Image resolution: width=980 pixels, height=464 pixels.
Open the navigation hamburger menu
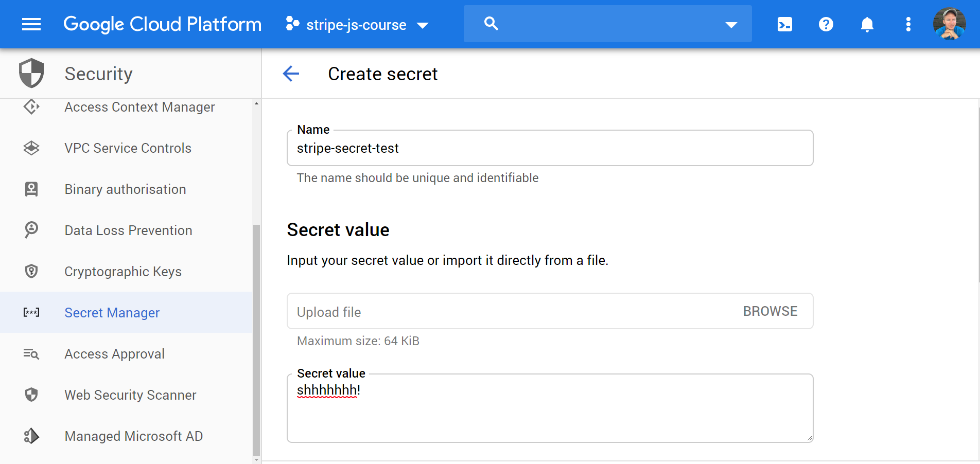[x=31, y=24]
